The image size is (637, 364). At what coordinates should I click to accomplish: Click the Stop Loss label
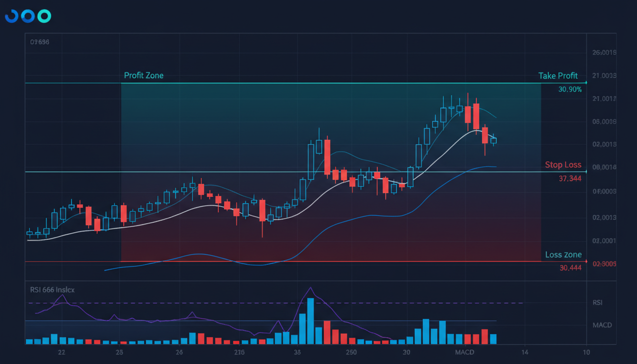[563, 164]
